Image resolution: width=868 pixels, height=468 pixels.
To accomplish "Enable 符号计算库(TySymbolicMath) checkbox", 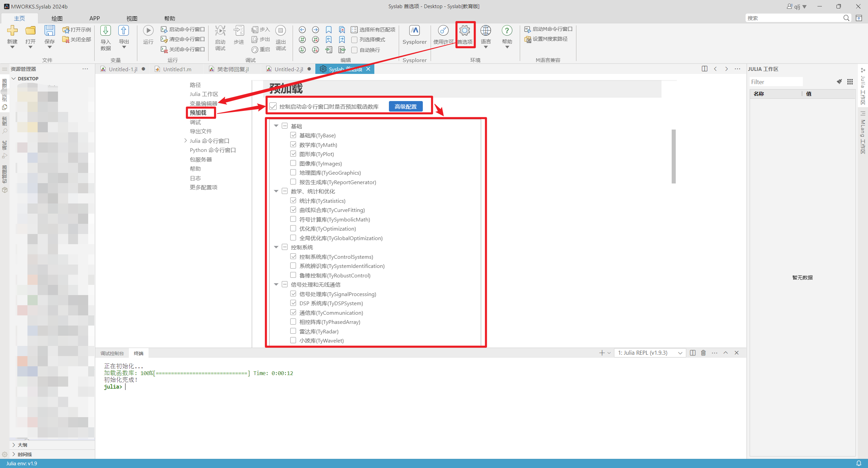I will tap(293, 219).
